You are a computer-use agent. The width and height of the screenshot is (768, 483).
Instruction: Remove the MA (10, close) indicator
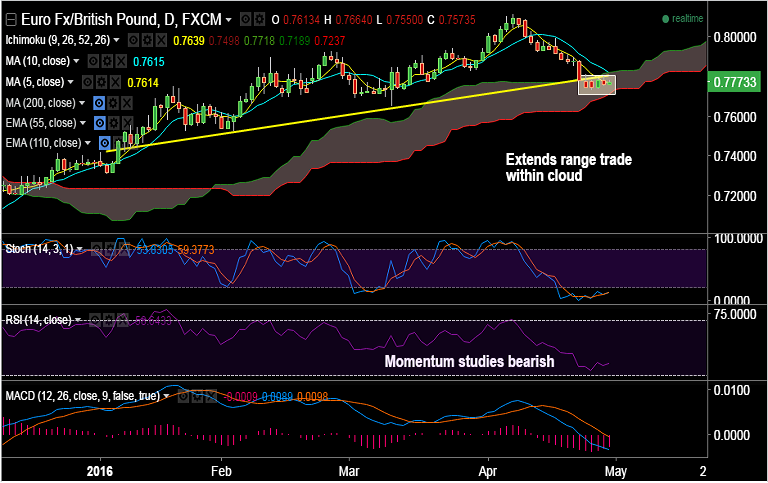pyautogui.click(x=121, y=61)
